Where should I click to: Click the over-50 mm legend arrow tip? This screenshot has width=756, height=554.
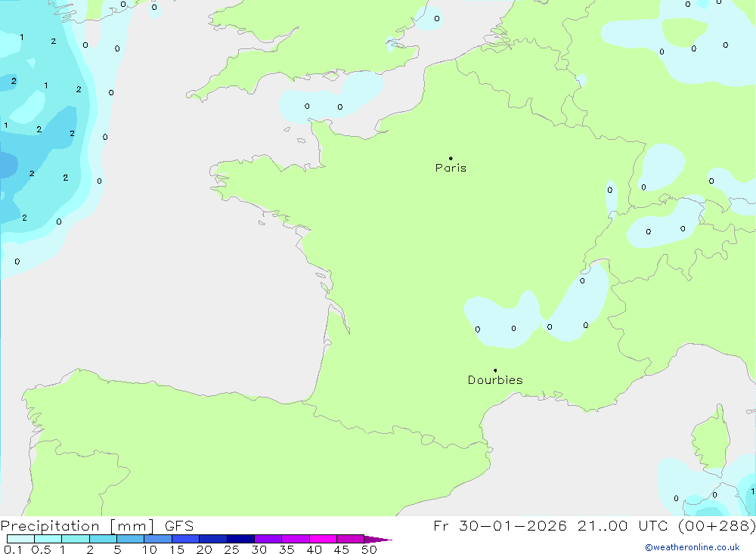pyautogui.click(x=378, y=539)
